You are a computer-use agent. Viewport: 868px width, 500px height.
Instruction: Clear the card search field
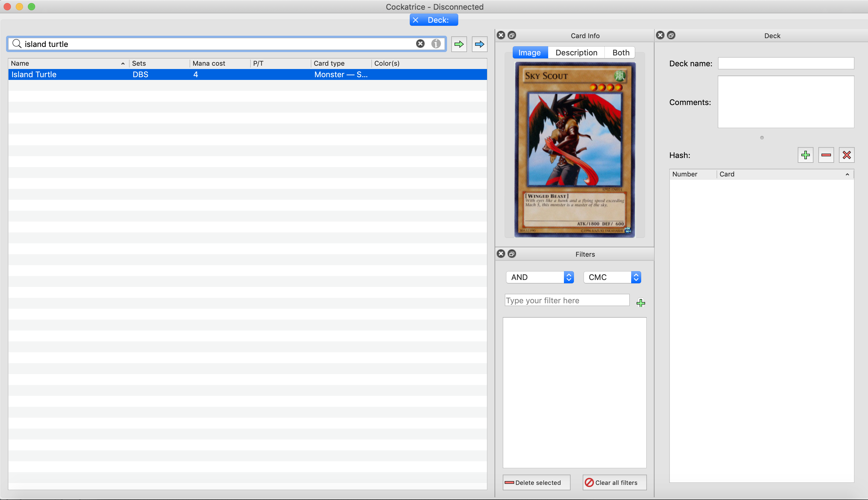[x=420, y=44]
